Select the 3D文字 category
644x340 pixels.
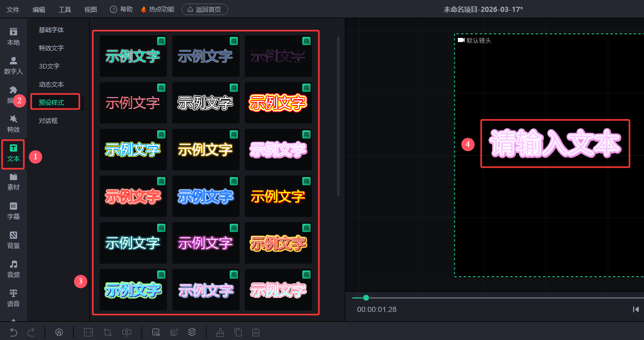click(49, 66)
